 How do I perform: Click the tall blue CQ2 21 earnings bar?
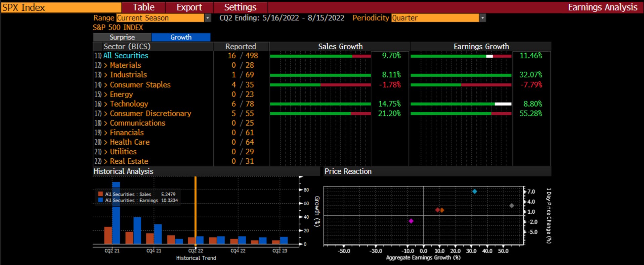(x=116, y=213)
